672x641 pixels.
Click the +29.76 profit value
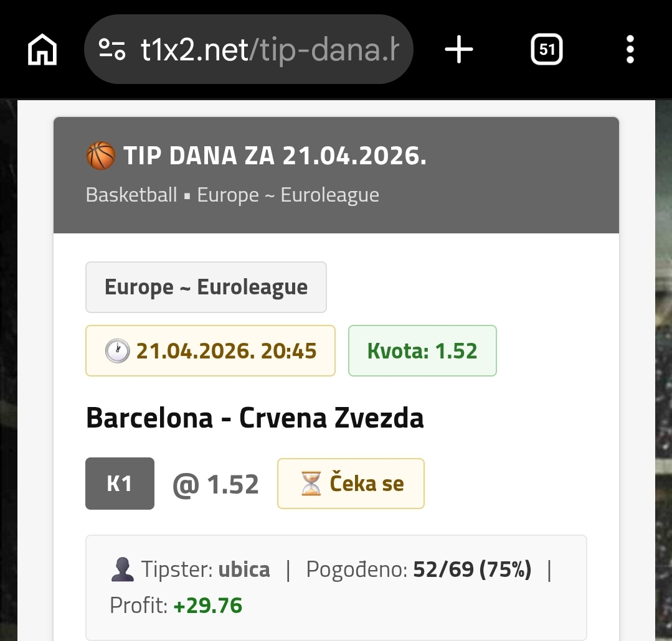[x=208, y=605]
